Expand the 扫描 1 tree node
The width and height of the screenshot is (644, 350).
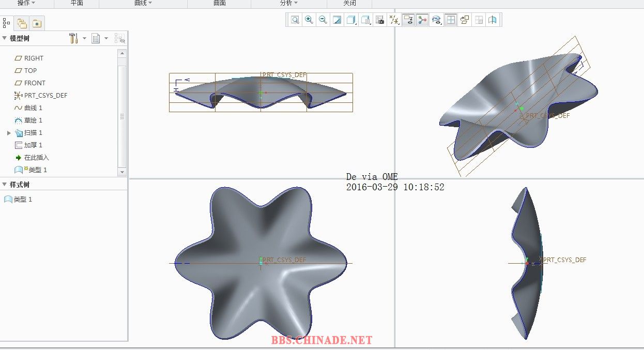pyautogui.click(x=9, y=133)
